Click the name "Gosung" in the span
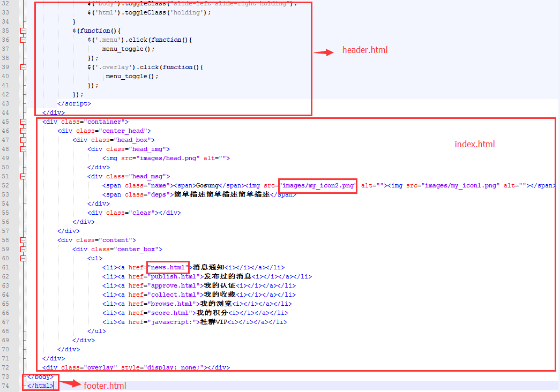Viewport: 560px width, 392px height. pyautogui.click(x=207, y=186)
